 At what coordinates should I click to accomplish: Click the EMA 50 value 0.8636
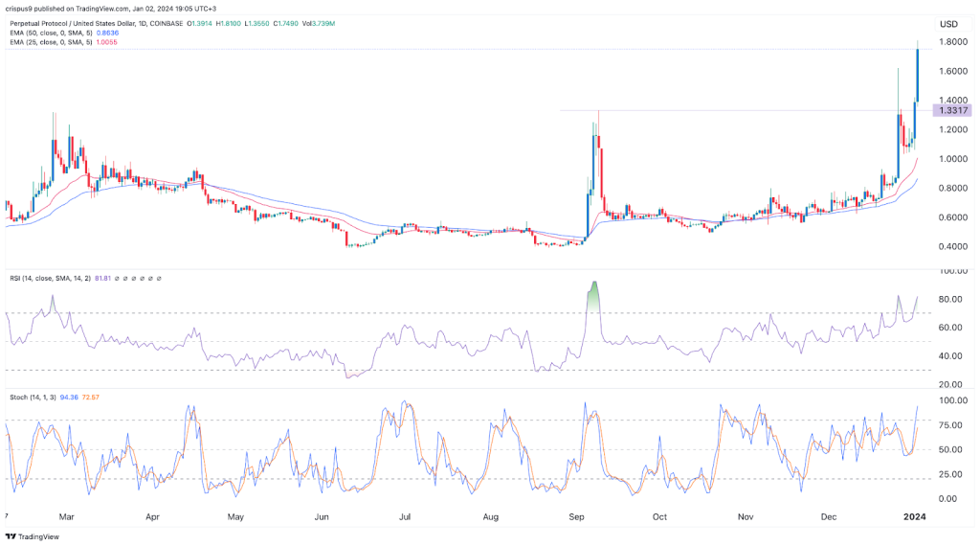(x=107, y=34)
